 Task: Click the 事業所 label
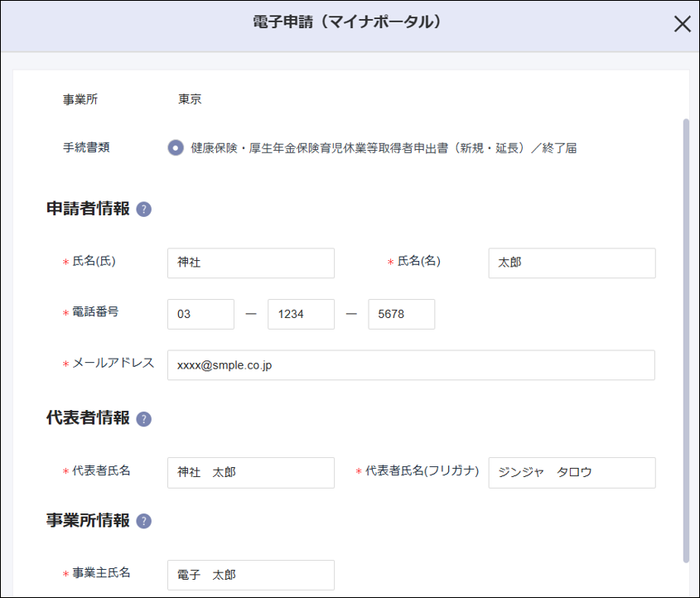click(80, 99)
